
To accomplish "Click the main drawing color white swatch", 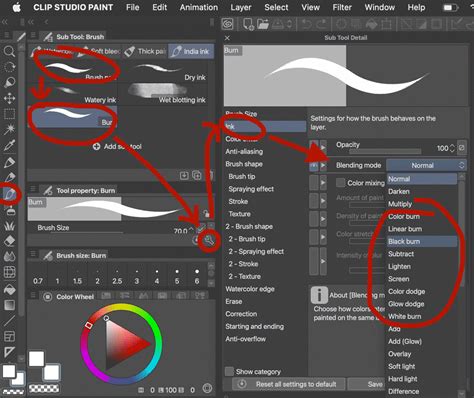I will pos(37,359).
